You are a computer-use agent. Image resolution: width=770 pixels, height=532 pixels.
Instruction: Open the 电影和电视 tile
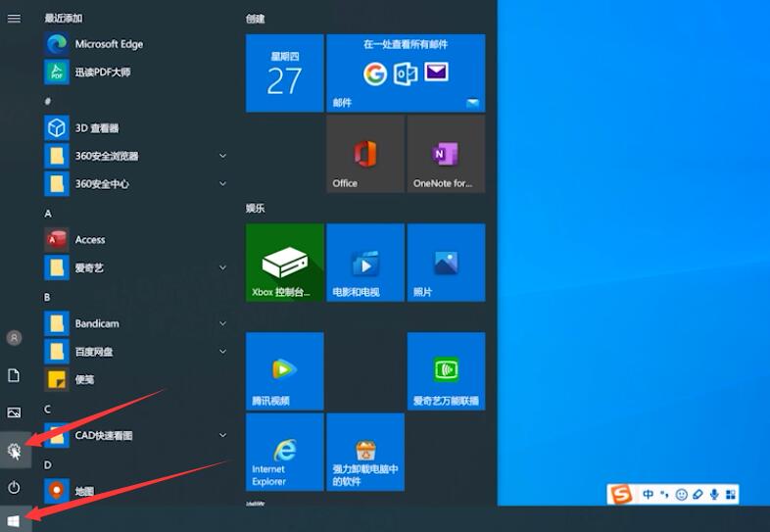pyautogui.click(x=365, y=263)
